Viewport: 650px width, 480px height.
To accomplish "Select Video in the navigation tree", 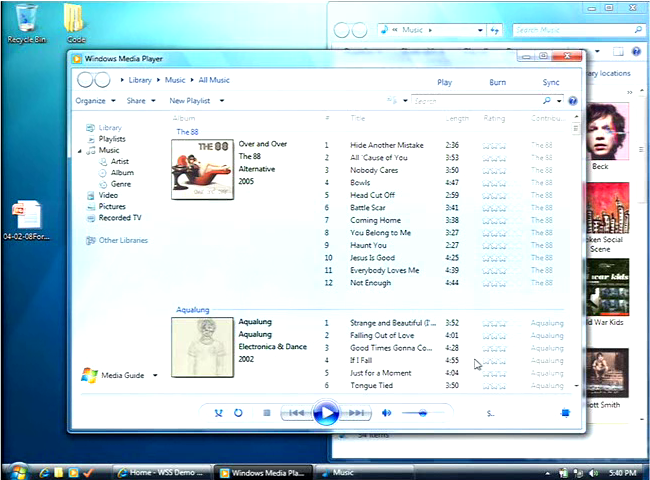I will point(108,195).
